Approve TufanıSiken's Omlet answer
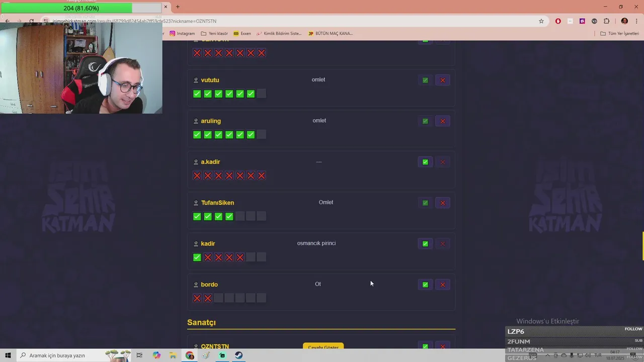Image resolution: width=644 pixels, height=362 pixels. (425, 203)
